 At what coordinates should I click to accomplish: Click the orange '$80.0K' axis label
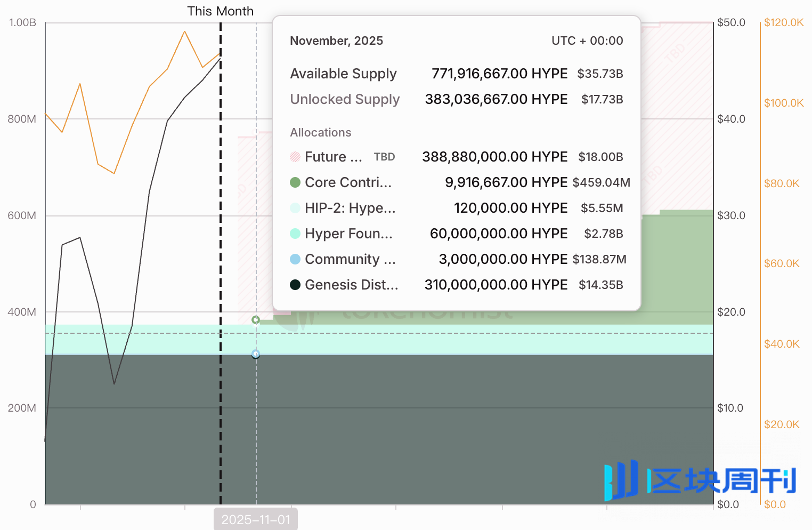782,183
